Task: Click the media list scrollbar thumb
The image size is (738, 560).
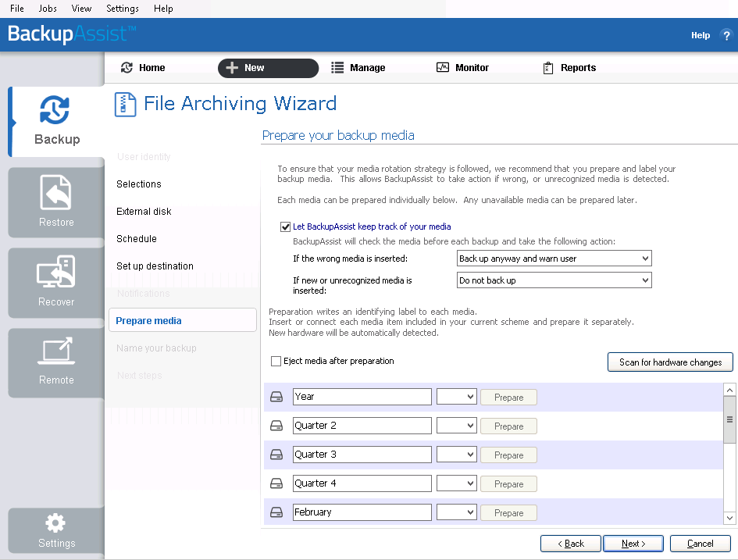Action: tap(729, 419)
